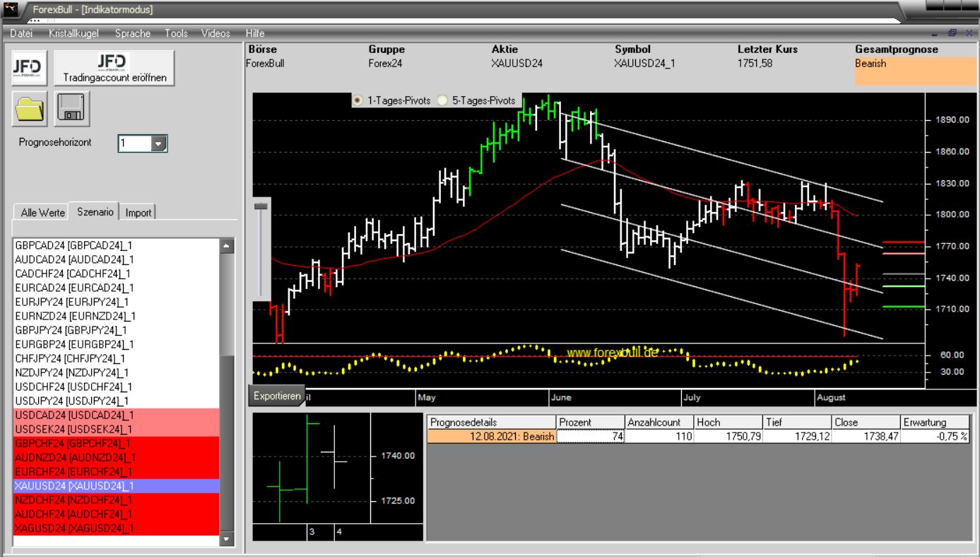Open file with the yellow folder icon
980x557 pixels.
tap(30, 108)
